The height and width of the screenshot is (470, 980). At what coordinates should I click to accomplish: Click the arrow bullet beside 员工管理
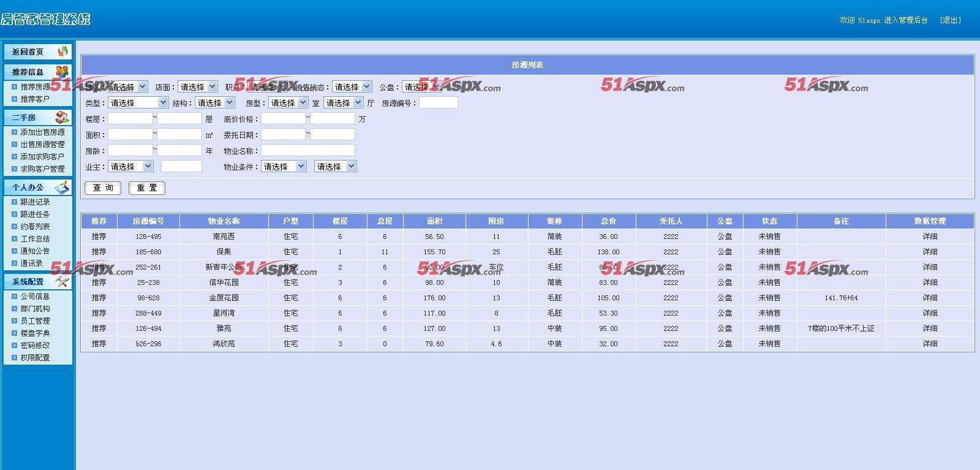15,320
